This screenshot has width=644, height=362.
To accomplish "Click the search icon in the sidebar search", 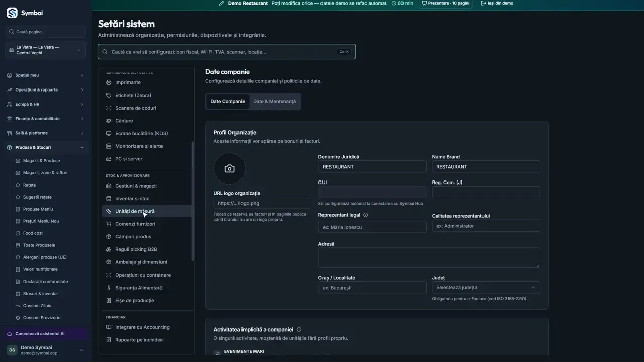I will [x=12, y=32].
